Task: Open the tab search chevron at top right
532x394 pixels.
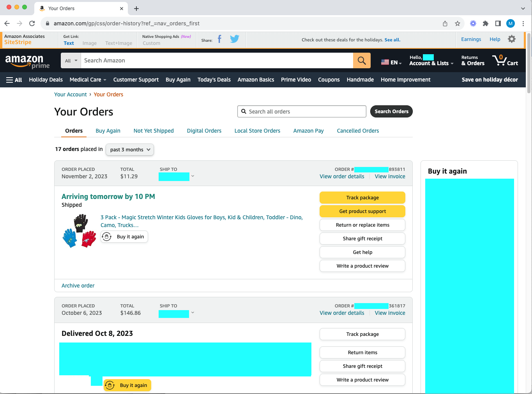Action: 523,8
